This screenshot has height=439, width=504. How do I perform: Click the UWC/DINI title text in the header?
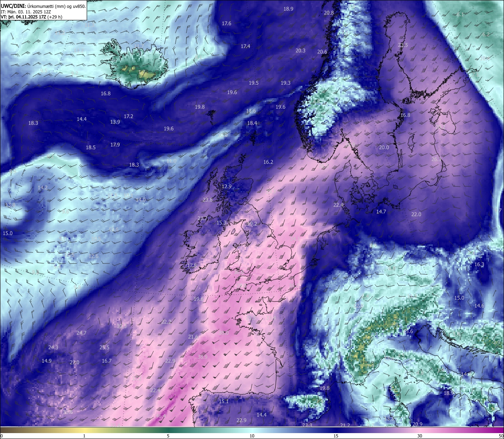pyautogui.click(x=13, y=6)
